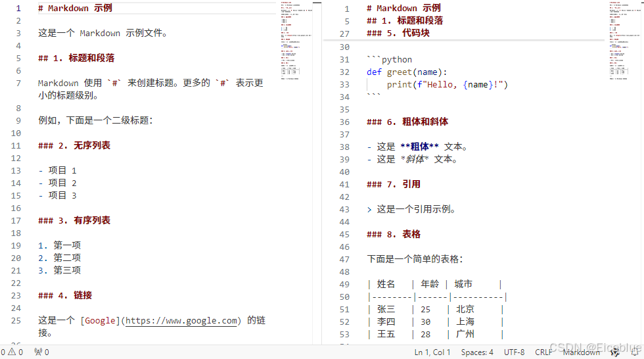644x359 pixels.
Task: Click list item '- 项目 2'
Action: click(x=57, y=183)
